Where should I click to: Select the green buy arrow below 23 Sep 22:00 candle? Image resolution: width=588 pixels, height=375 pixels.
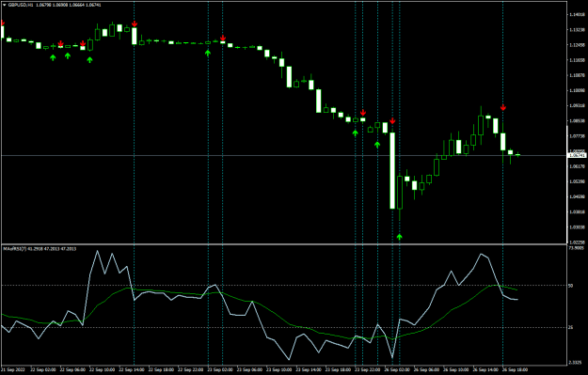pyautogui.click(x=355, y=133)
